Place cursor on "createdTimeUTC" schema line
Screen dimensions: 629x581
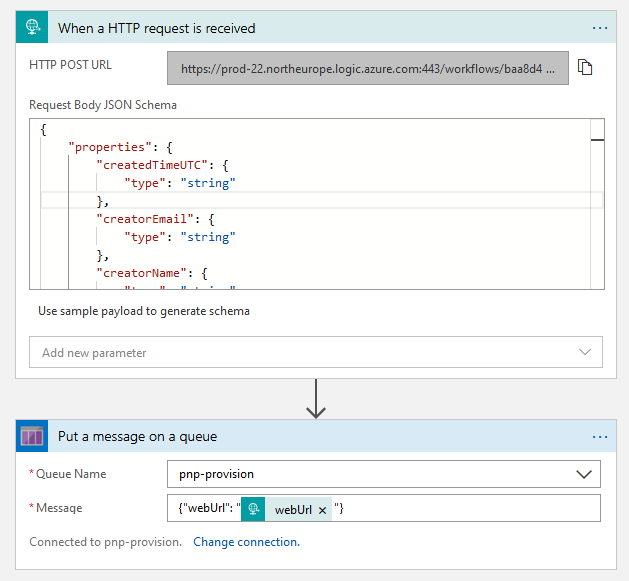160,165
